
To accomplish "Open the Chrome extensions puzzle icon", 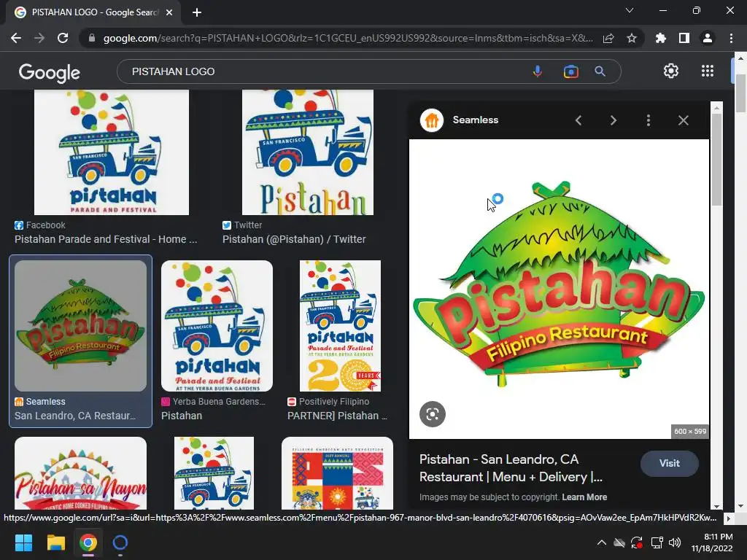I will coord(661,38).
